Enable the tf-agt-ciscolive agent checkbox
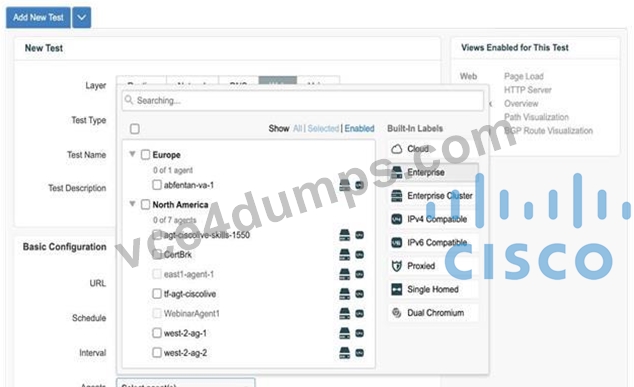This screenshot has height=387, width=634. (x=157, y=294)
